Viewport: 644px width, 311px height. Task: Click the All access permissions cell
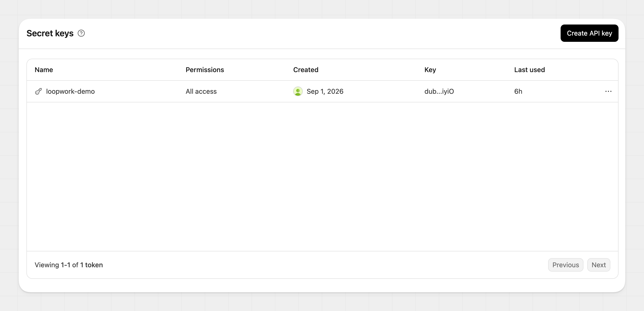pyautogui.click(x=201, y=92)
